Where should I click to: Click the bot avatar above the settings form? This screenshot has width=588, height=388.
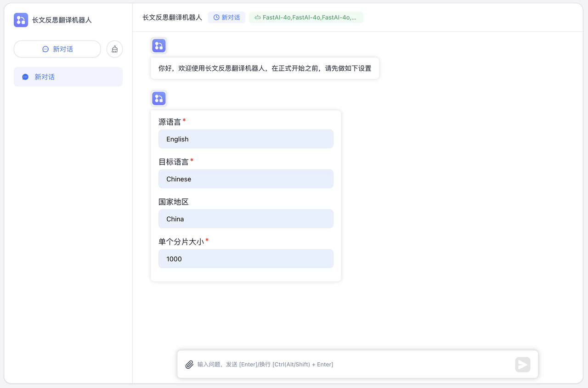coord(159,98)
